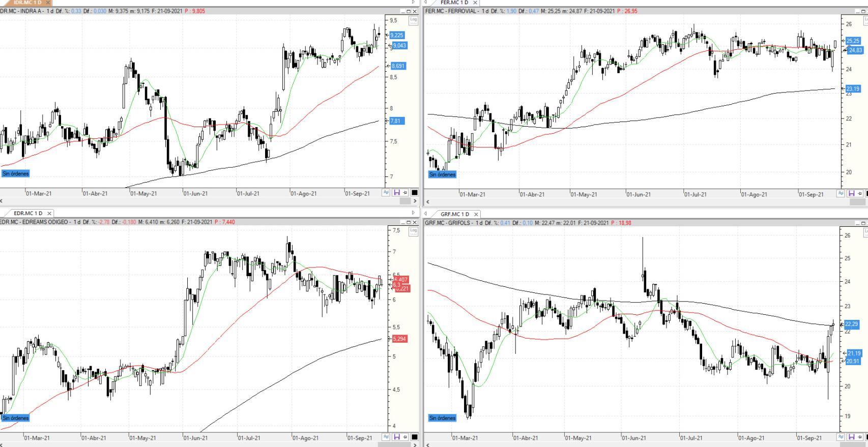Select the IDR.MC 1 D tab
The image size is (868, 447).
pyautogui.click(x=27, y=3)
